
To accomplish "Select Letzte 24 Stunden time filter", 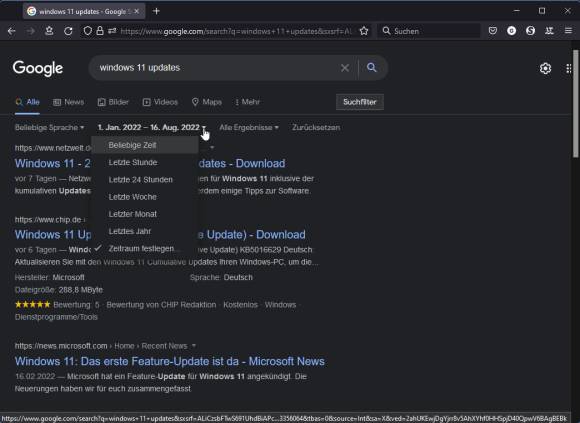I will click(145, 180).
